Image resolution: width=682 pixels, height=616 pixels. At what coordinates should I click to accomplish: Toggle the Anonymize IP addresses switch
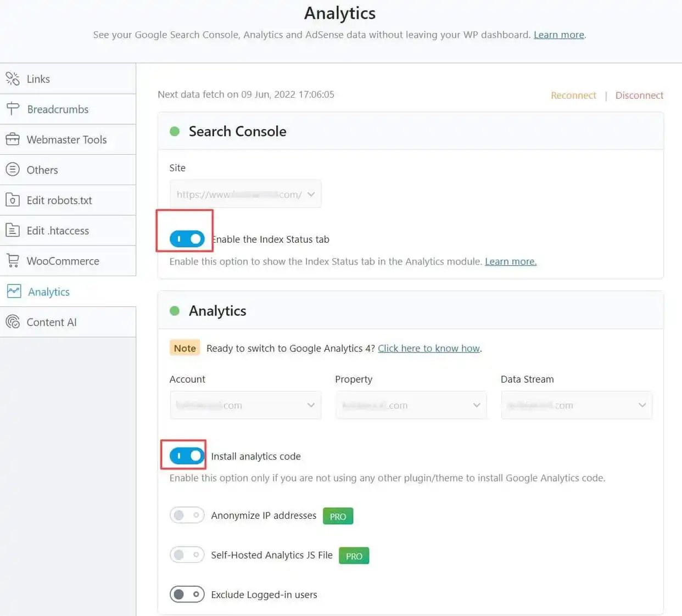[x=187, y=515]
